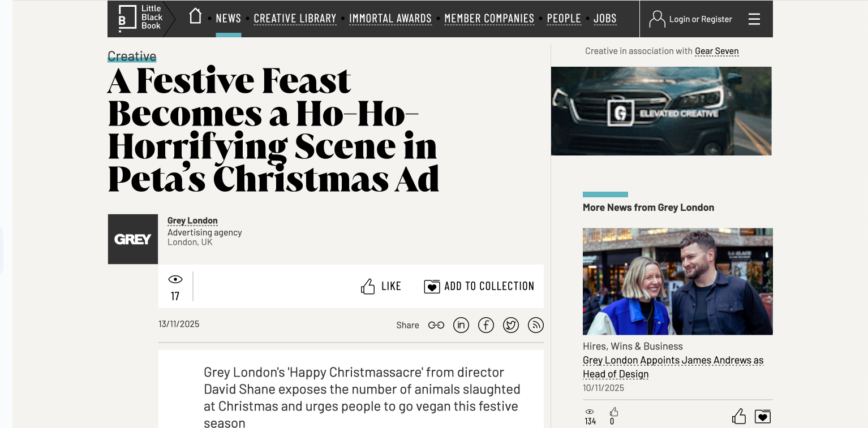Image resolution: width=868 pixels, height=428 pixels.
Task: Visit the Gear Seven link
Action: (x=716, y=51)
